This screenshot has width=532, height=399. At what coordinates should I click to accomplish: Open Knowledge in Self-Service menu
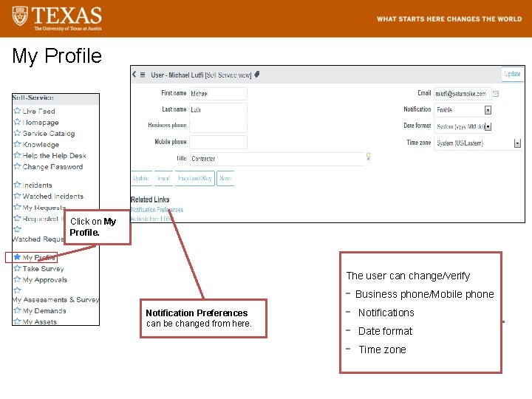click(41, 145)
